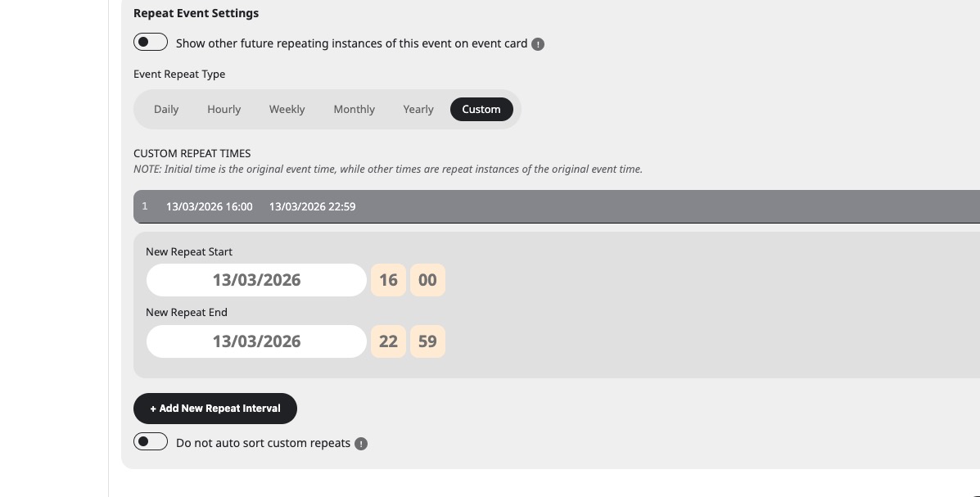
Task: Set event repeat type to Monthly
Action: pos(354,109)
